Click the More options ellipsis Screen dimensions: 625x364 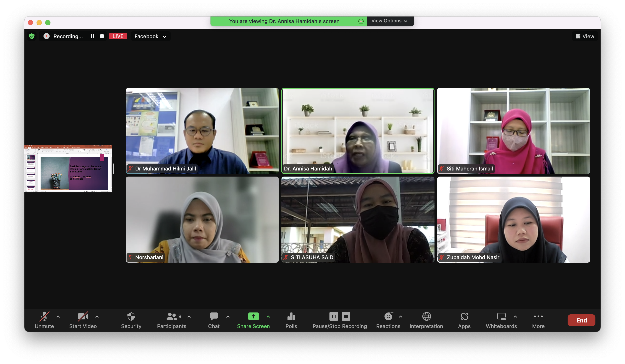point(538,317)
